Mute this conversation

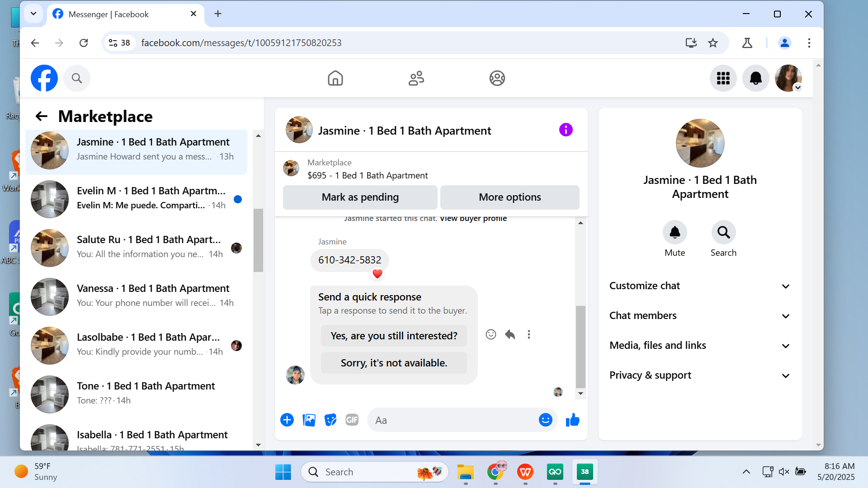tap(675, 233)
